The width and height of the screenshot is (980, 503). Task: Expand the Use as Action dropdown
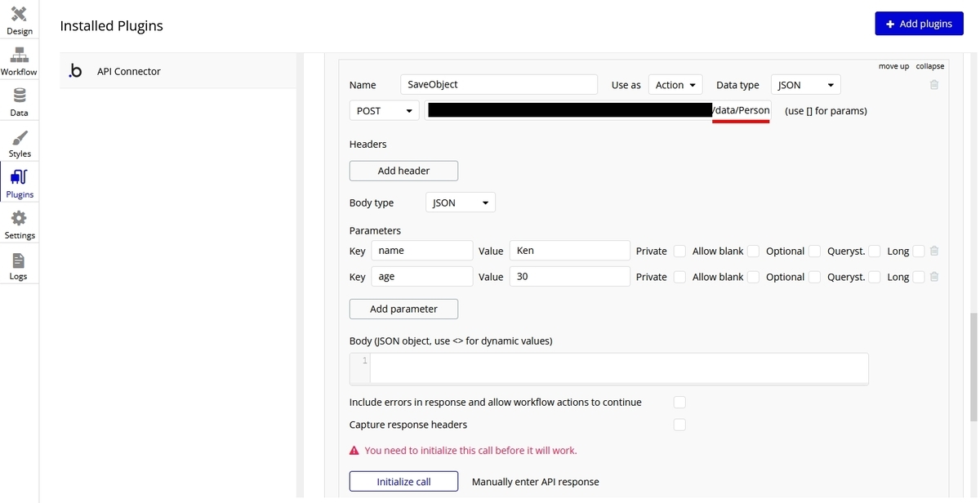click(x=675, y=85)
